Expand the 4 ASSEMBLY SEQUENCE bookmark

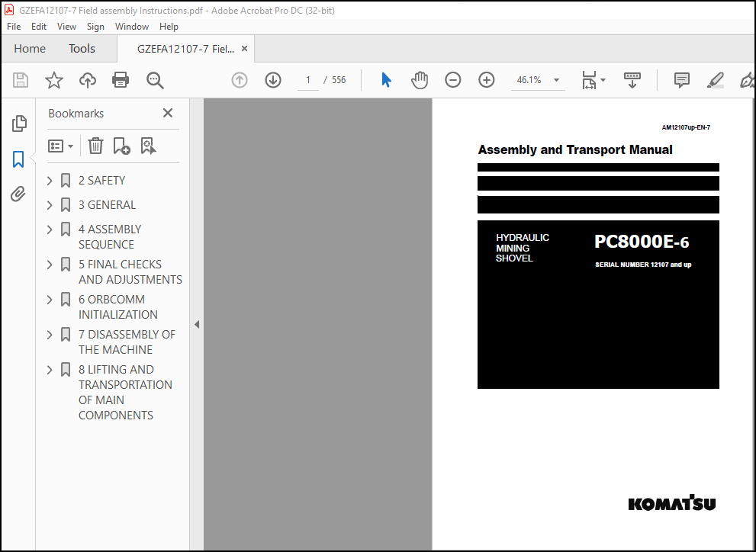point(50,229)
